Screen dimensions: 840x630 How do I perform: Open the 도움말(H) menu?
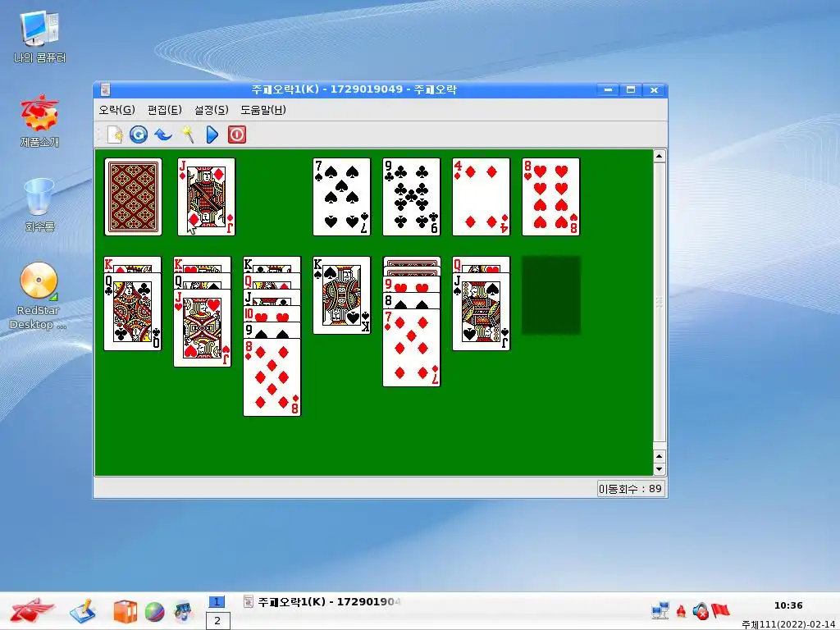[x=263, y=110]
